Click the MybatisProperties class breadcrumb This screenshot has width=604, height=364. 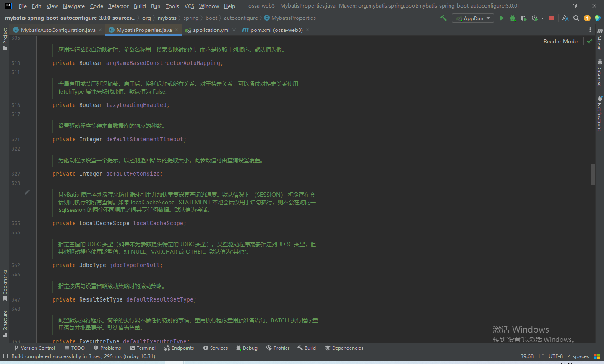pyautogui.click(x=290, y=18)
